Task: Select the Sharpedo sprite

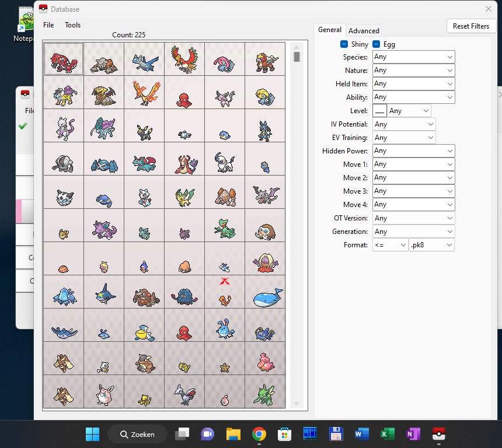Action: click(x=104, y=292)
